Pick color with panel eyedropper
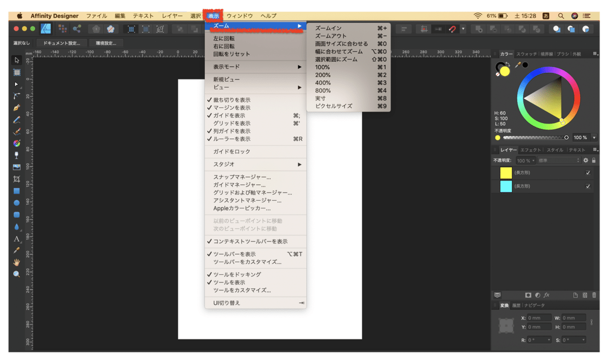 (x=517, y=65)
